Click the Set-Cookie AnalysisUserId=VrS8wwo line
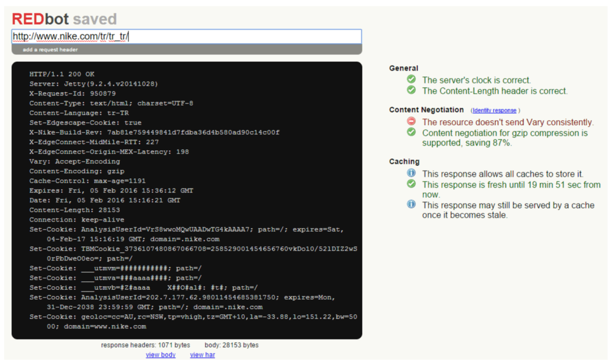Screen dimensions: 613x364 pyautogui.click(x=187, y=234)
